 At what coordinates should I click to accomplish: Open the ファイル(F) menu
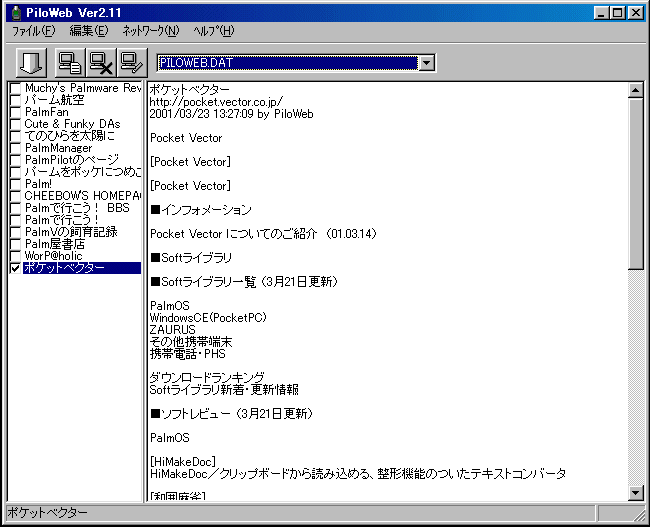point(34,31)
